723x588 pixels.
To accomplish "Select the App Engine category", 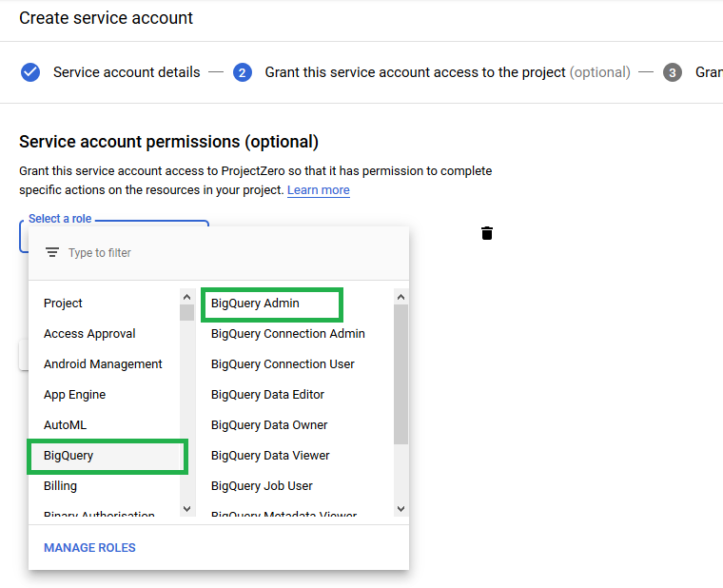I will click(74, 395).
